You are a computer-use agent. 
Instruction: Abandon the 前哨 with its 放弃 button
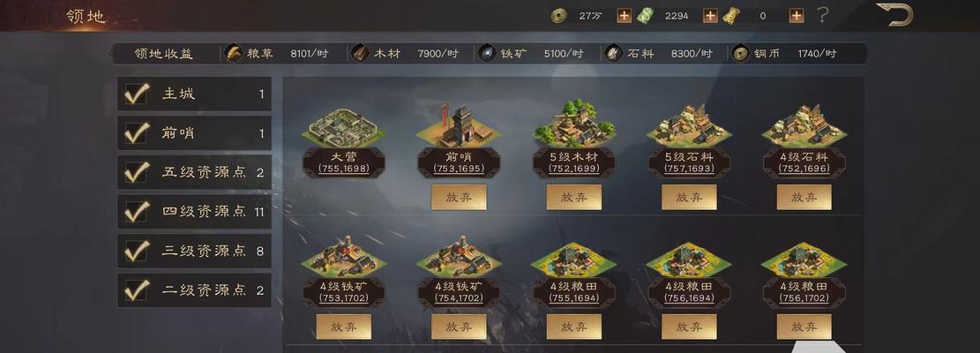pos(459,197)
